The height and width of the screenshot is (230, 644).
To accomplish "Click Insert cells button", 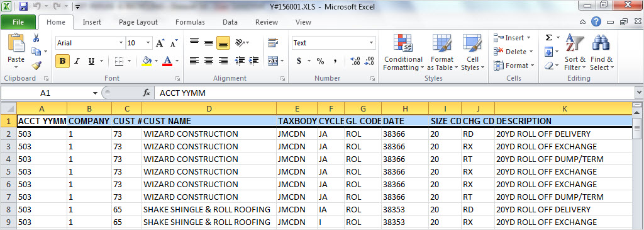I will pyautogui.click(x=513, y=38).
